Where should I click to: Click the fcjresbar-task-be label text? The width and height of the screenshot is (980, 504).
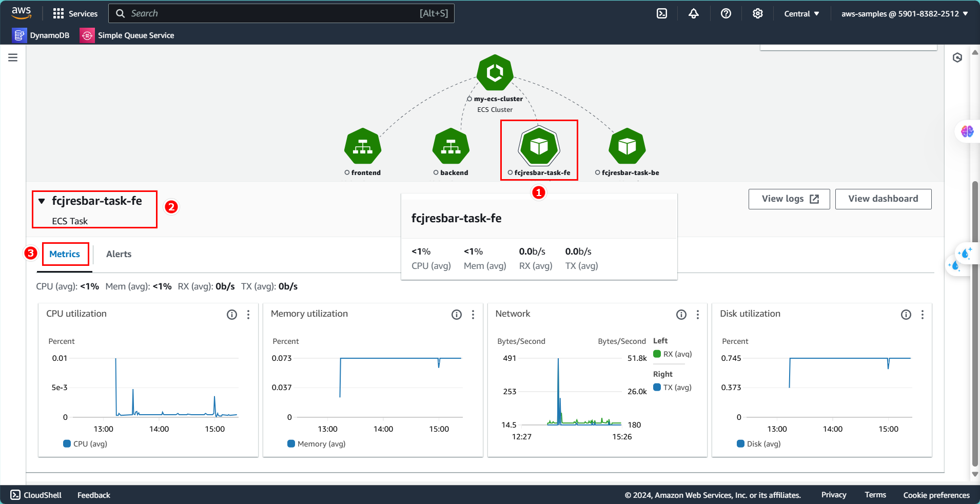631,172
